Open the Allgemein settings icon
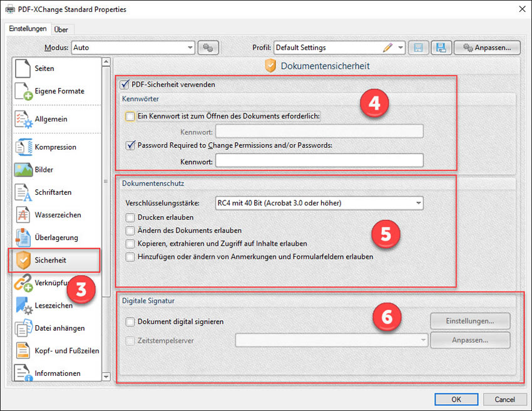This screenshot has height=411, width=532. (23, 119)
